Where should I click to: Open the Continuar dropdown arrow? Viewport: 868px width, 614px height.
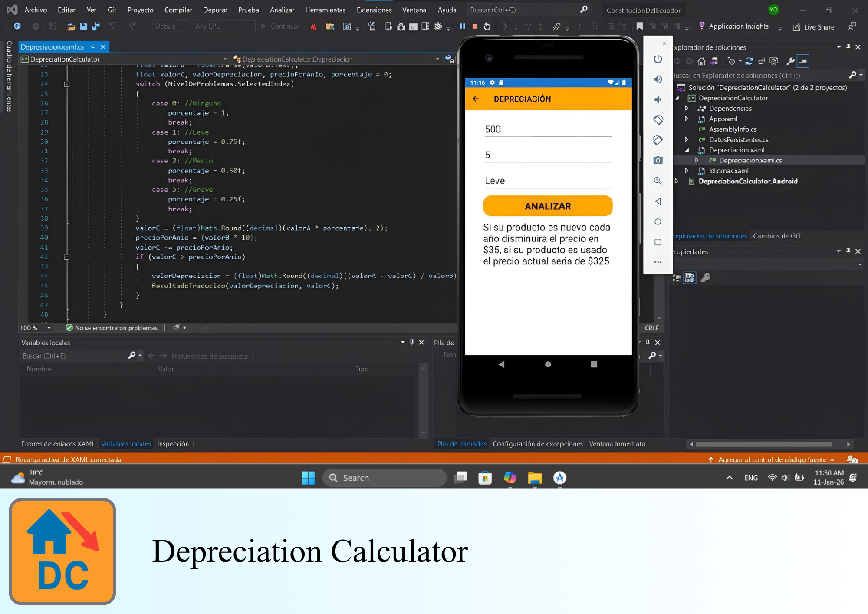click(305, 26)
